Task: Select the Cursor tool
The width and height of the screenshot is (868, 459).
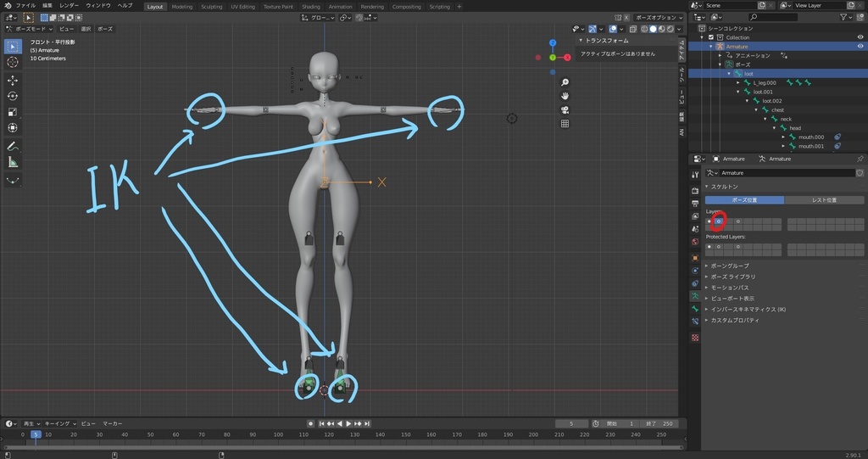Action: pyautogui.click(x=12, y=63)
